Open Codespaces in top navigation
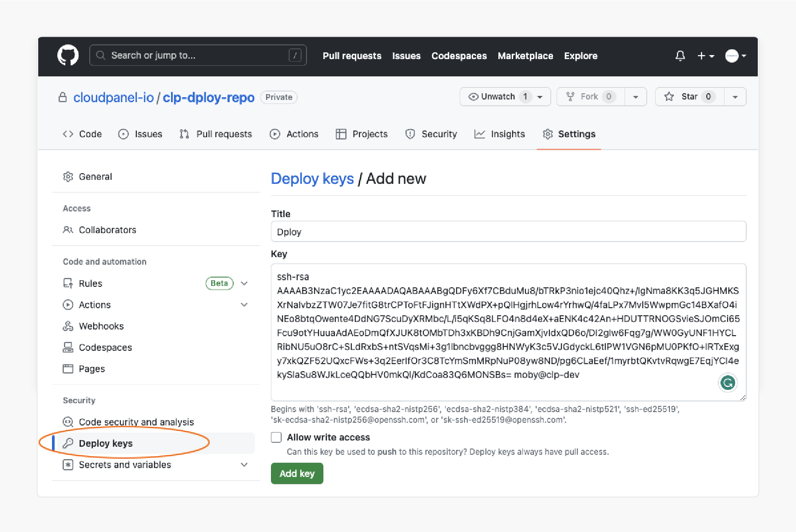This screenshot has height=532, width=796. pyautogui.click(x=459, y=56)
